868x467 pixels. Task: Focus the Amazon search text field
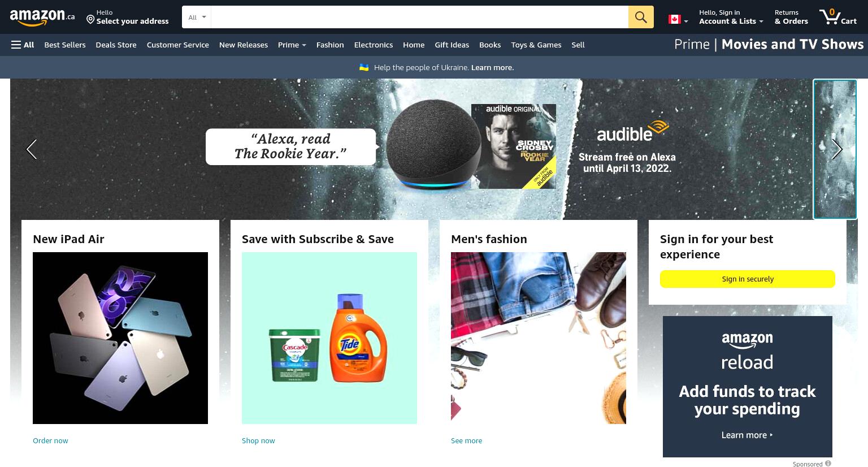(419, 17)
